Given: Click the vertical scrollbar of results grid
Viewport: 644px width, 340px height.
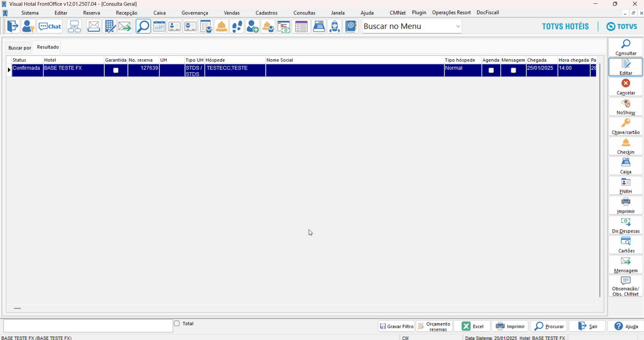Looking at the screenshot, I should click(x=600, y=180).
